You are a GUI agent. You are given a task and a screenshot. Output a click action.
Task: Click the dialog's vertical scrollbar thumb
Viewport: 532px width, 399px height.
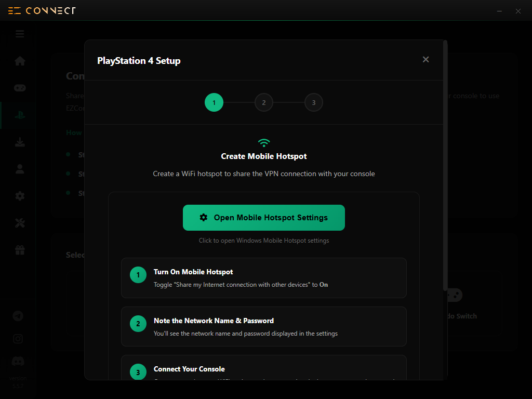coord(445,165)
